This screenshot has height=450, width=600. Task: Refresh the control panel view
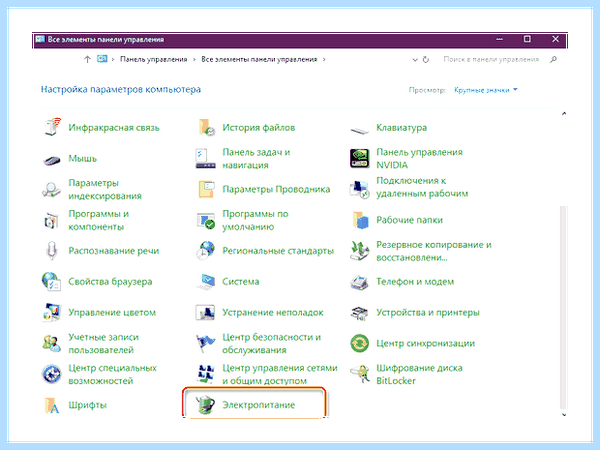tap(426, 60)
